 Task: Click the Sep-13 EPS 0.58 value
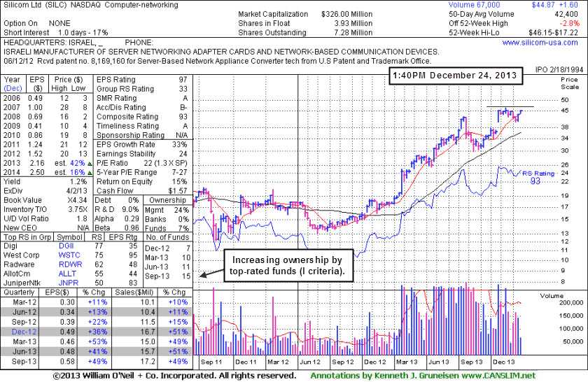pyautogui.click(x=67, y=362)
